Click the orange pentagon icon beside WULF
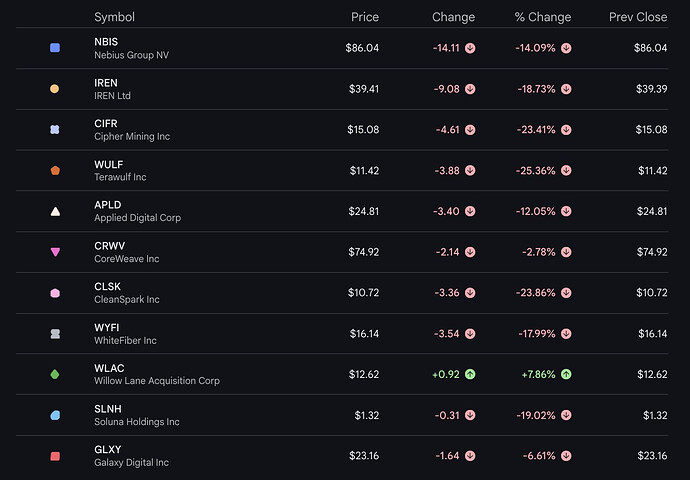Image resolution: width=690 pixels, height=480 pixels. (x=55, y=170)
